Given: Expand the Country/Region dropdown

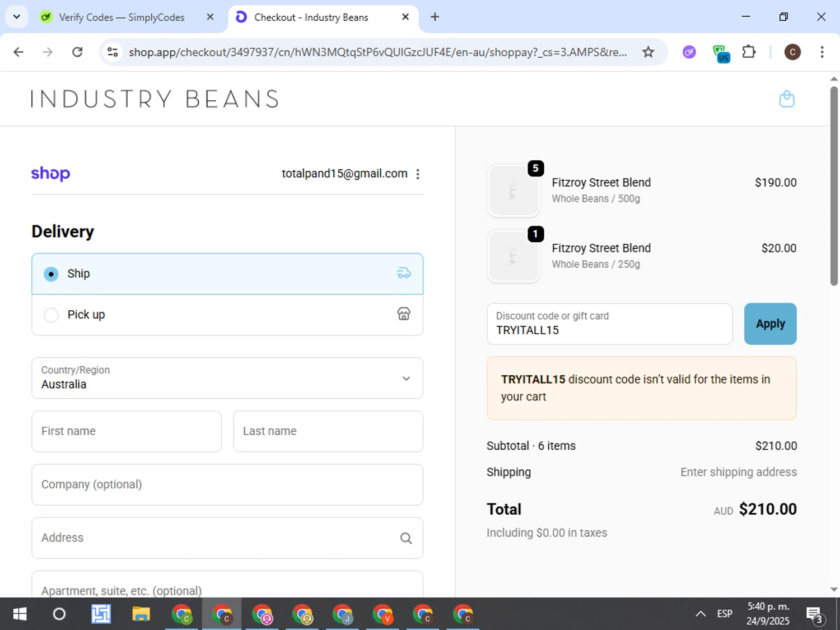Looking at the screenshot, I should [x=227, y=378].
